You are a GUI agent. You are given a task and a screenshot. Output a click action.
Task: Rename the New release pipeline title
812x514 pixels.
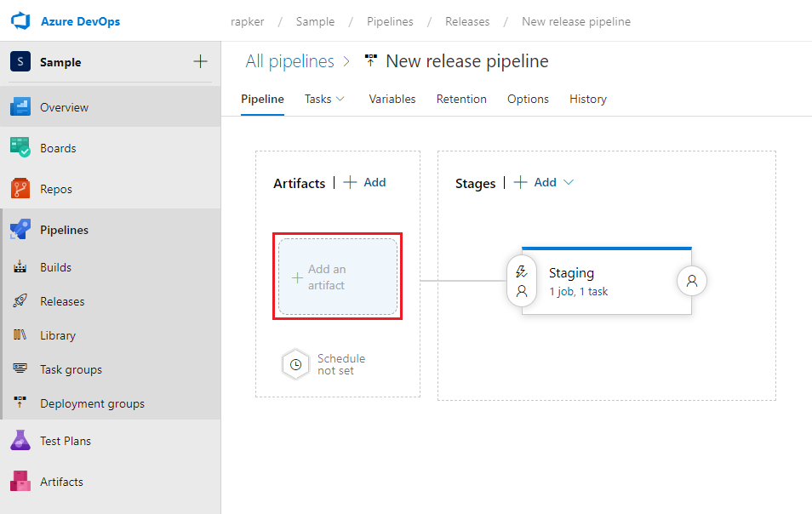coord(467,61)
